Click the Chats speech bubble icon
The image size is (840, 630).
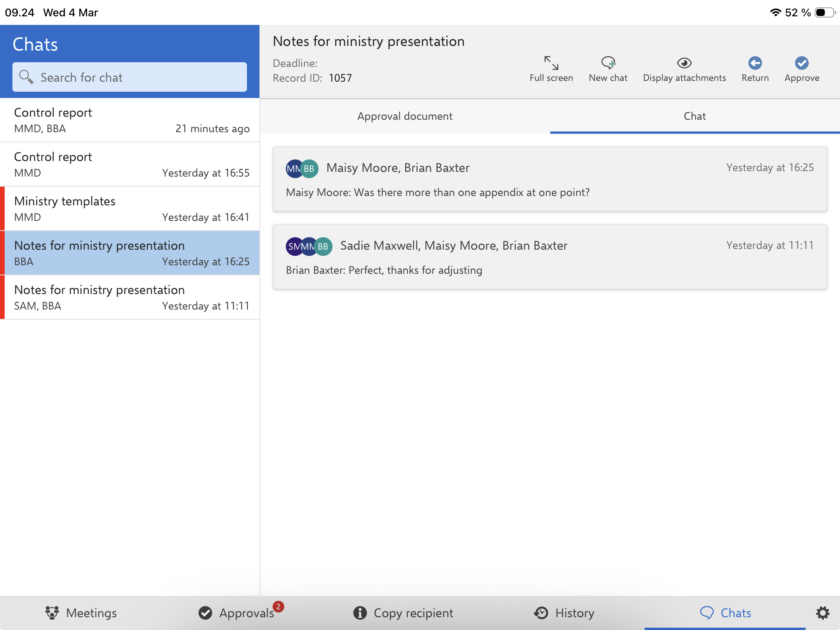coord(707,613)
